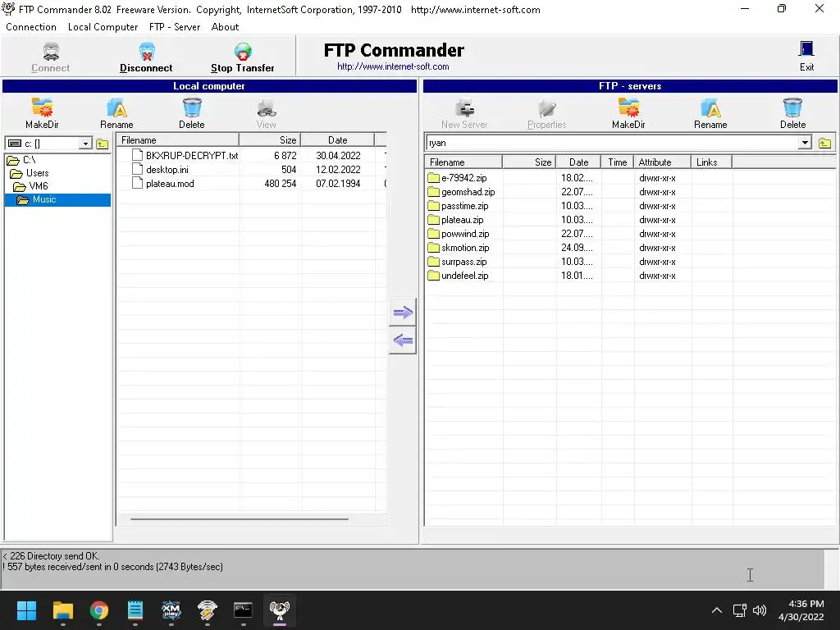Select e-79942.zip on server
The height and width of the screenshot is (630, 840).
click(x=464, y=178)
